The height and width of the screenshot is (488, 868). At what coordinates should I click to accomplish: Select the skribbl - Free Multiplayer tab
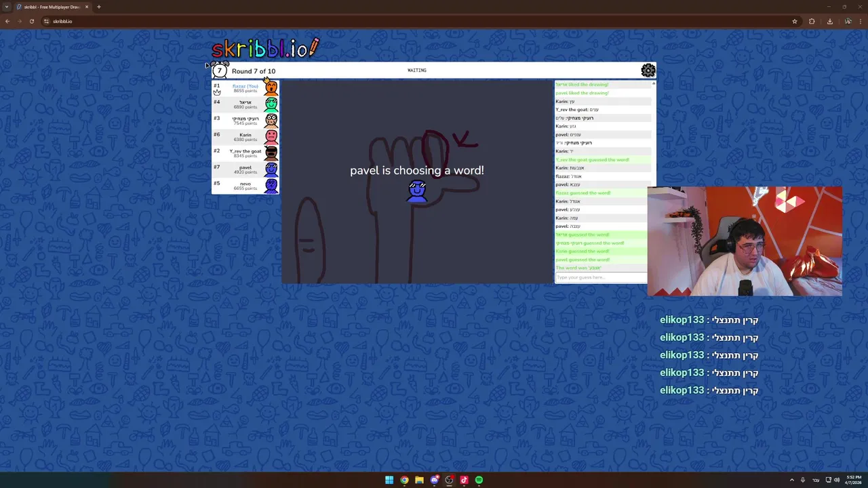pyautogui.click(x=52, y=7)
